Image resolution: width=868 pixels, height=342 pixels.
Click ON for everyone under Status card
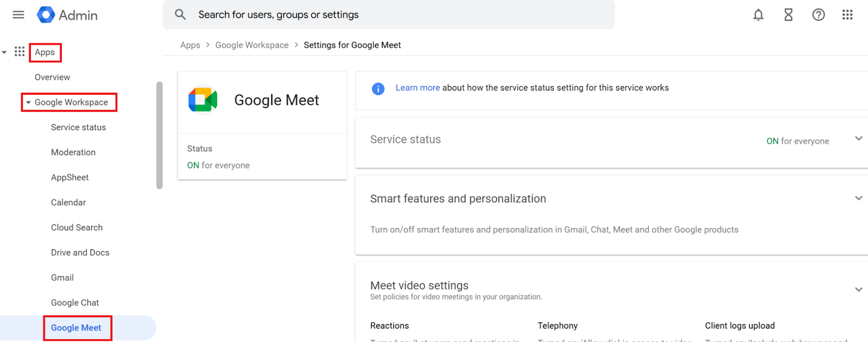point(218,165)
